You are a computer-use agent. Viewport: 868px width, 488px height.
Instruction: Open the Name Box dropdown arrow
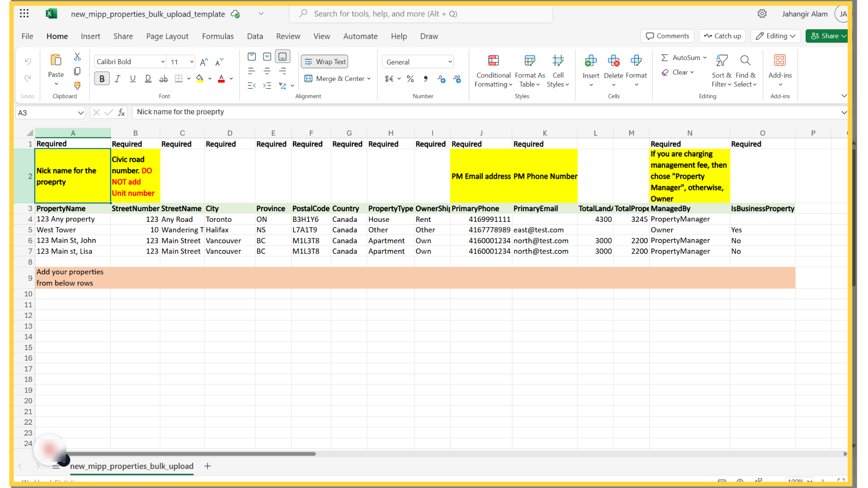coord(80,113)
